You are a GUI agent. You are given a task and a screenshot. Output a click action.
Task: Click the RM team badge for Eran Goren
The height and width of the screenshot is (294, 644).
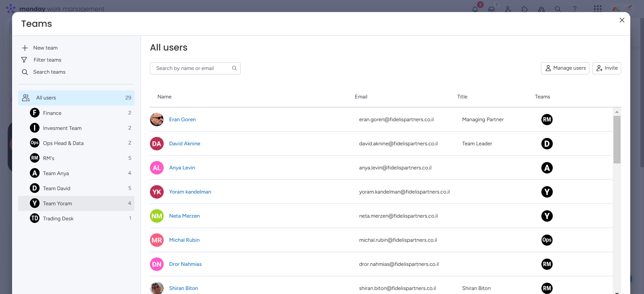pyautogui.click(x=547, y=120)
